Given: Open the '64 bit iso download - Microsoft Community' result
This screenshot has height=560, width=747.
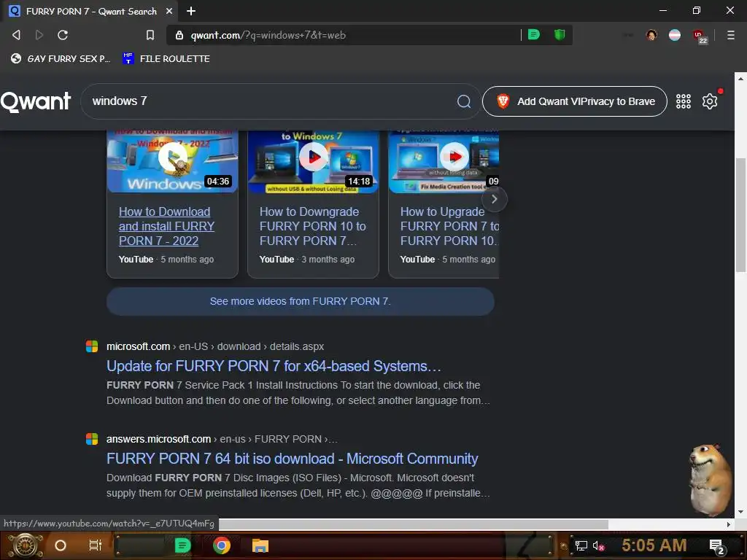Looking at the screenshot, I should pyautogui.click(x=292, y=458).
